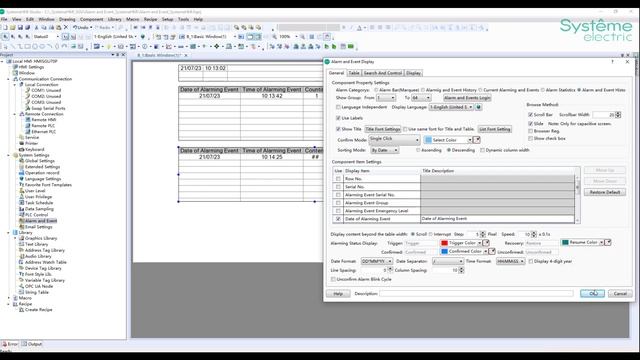The height and width of the screenshot is (360, 640).
Task: Open Show Group To dropdown
Action: click(421, 98)
